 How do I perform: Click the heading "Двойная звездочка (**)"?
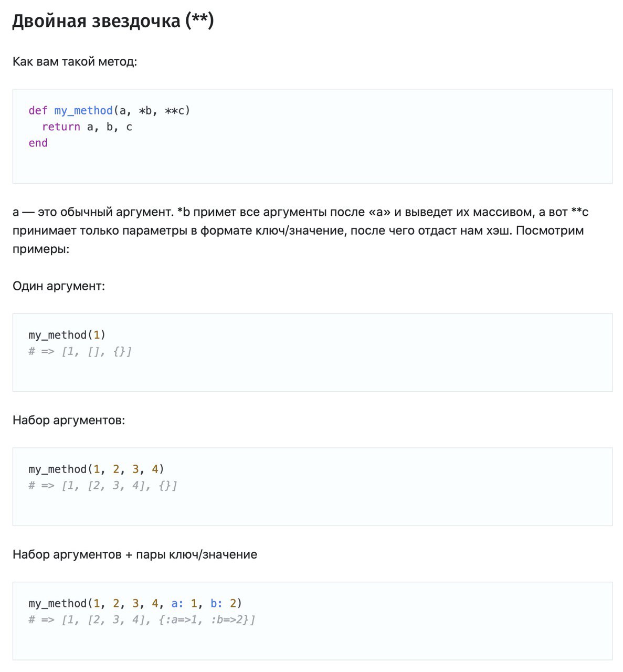(x=113, y=20)
